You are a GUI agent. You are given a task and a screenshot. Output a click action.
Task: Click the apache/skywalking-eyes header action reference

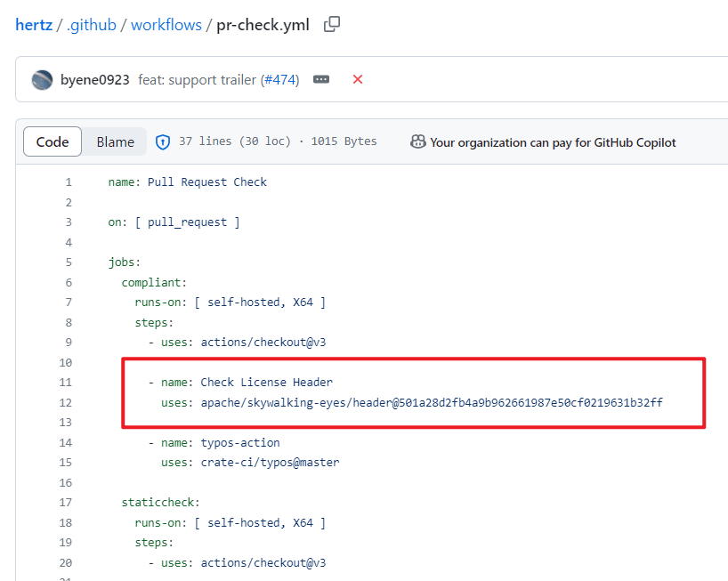[432, 402]
